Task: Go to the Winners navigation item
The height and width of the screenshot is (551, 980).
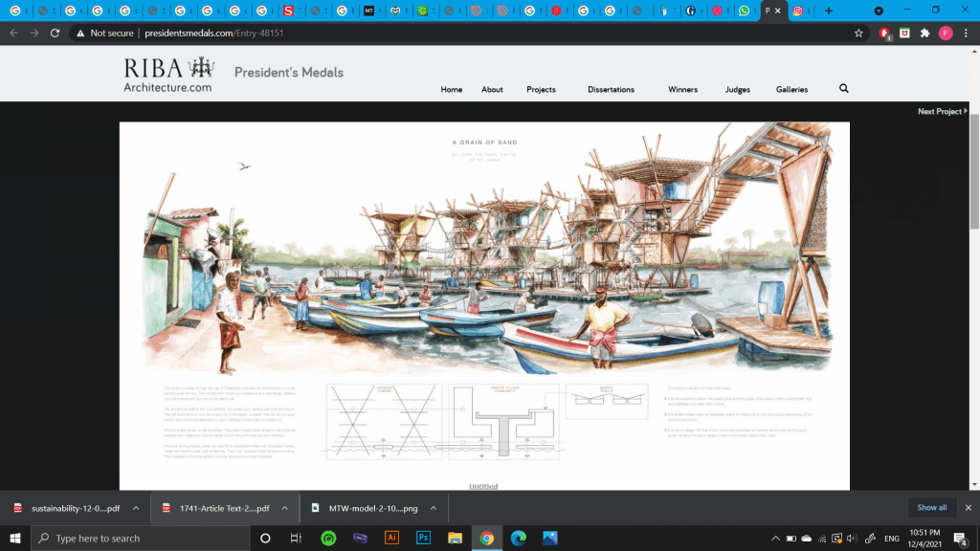Action: (682, 90)
